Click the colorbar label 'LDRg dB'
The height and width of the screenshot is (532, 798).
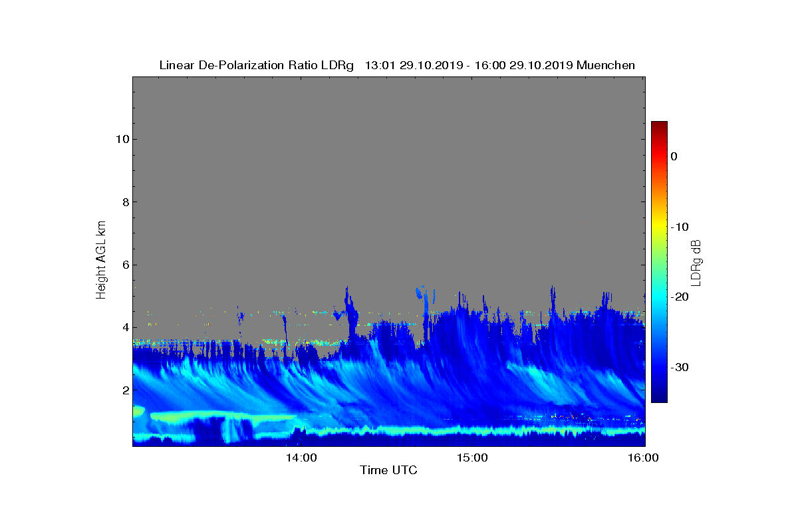(x=696, y=262)
